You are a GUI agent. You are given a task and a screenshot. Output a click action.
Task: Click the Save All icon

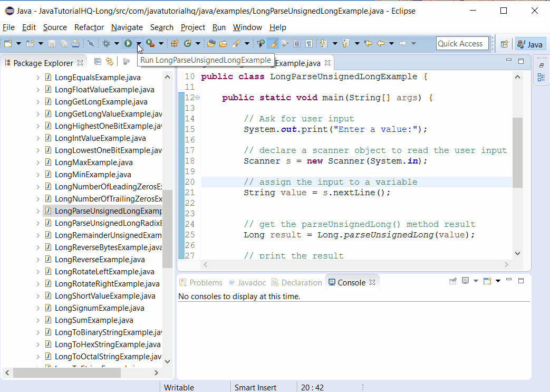pyautogui.click(x=63, y=43)
